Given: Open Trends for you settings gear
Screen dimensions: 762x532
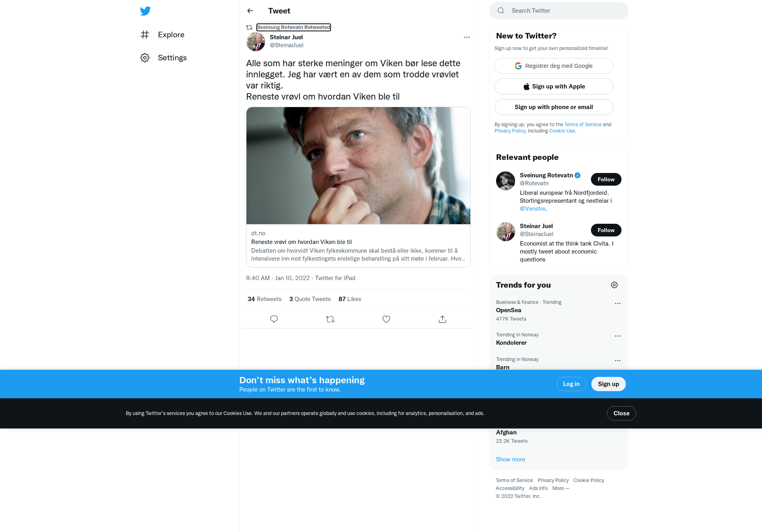Looking at the screenshot, I should [x=614, y=285].
